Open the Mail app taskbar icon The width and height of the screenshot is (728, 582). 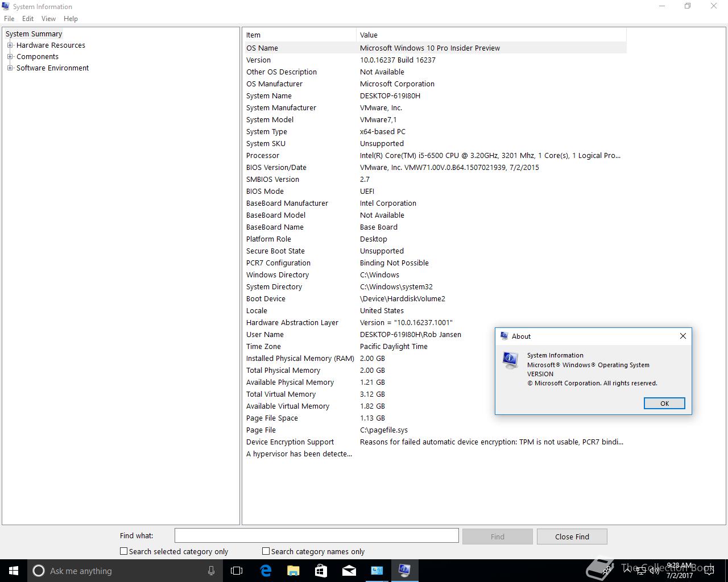pos(349,571)
